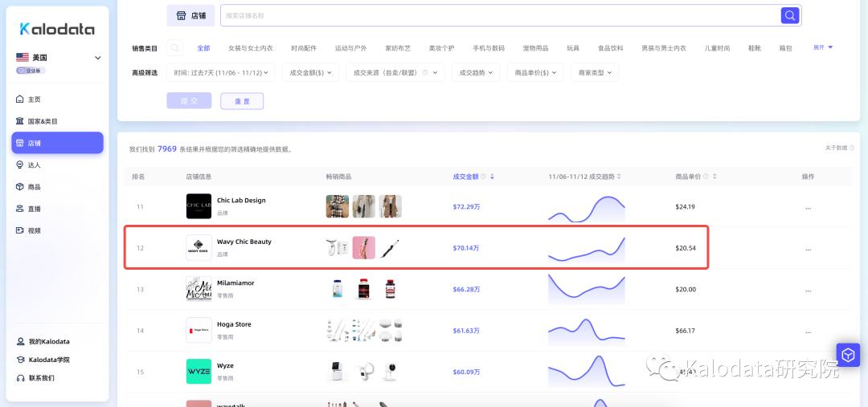Click the 关于数据 link
The height and width of the screenshot is (407, 868).
point(836,149)
